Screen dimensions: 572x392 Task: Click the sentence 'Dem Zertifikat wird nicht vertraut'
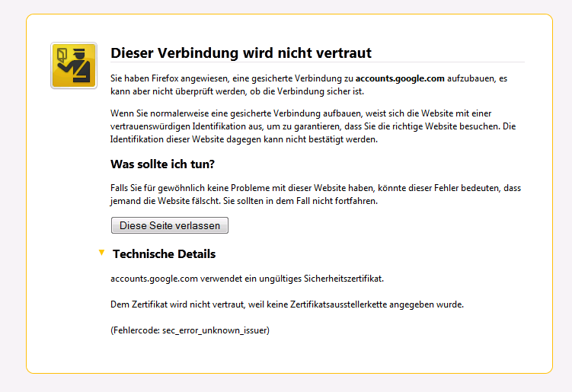coord(287,304)
